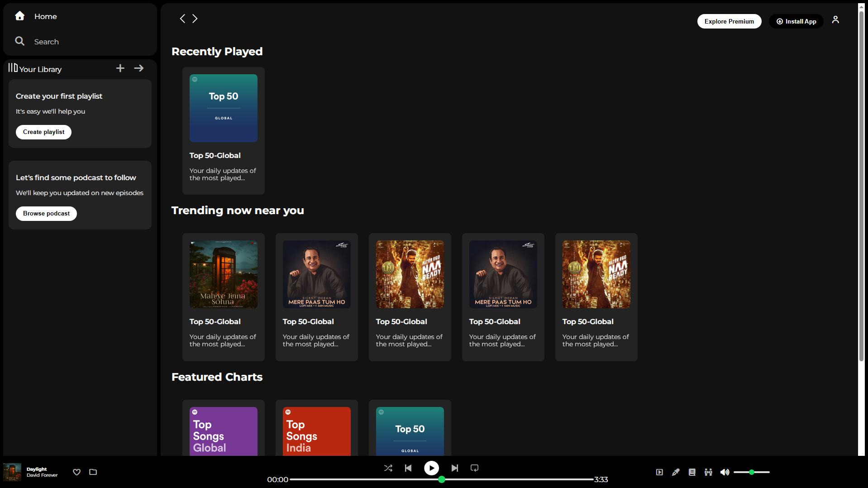Open the user profile icon

click(835, 20)
